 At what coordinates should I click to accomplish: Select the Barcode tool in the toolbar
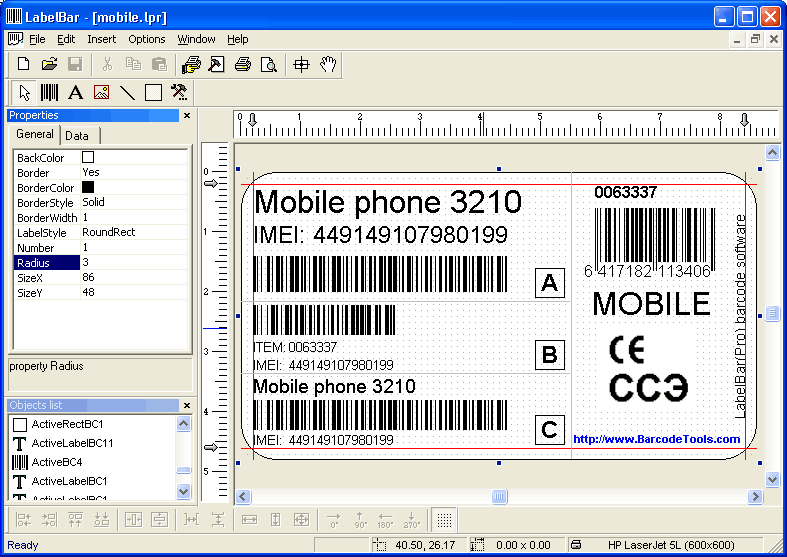tap(49, 93)
